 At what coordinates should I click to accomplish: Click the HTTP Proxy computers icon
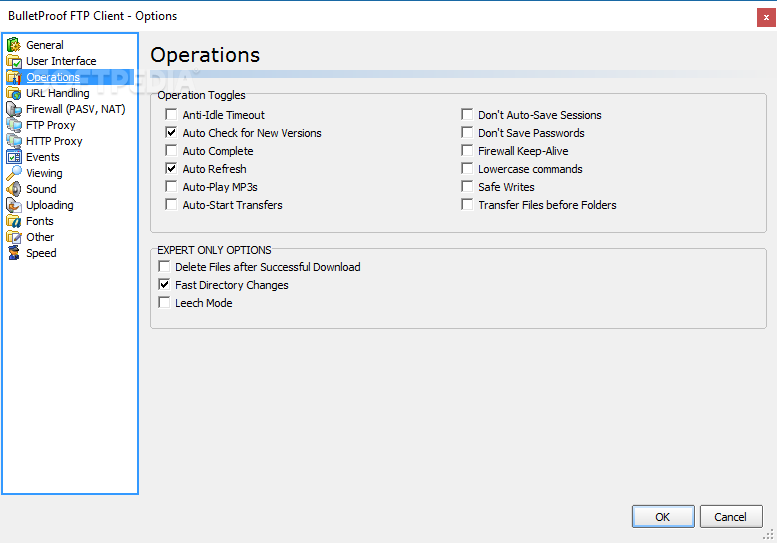point(14,141)
